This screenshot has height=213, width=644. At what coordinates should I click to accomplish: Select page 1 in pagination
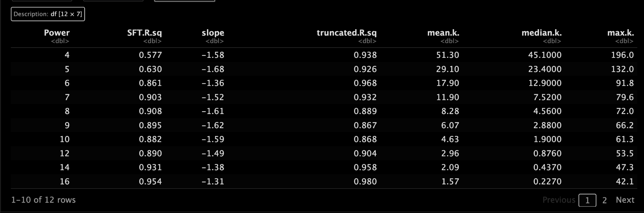point(587,200)
